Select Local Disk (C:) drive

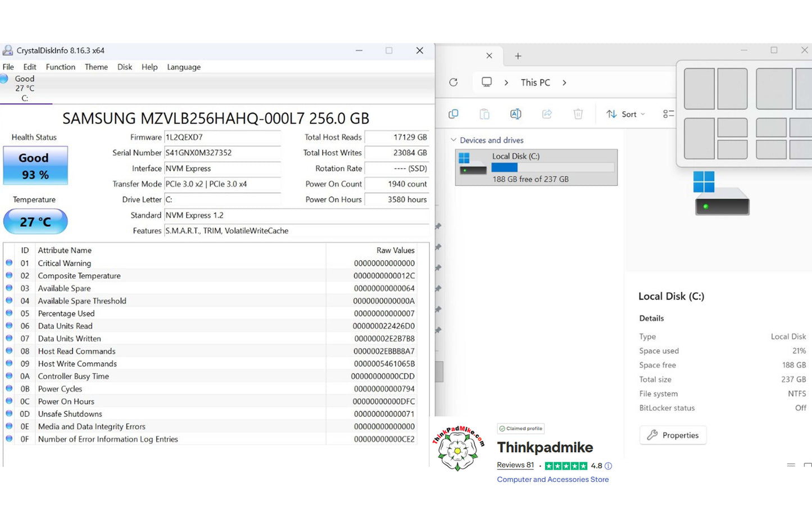click(536, 167)
